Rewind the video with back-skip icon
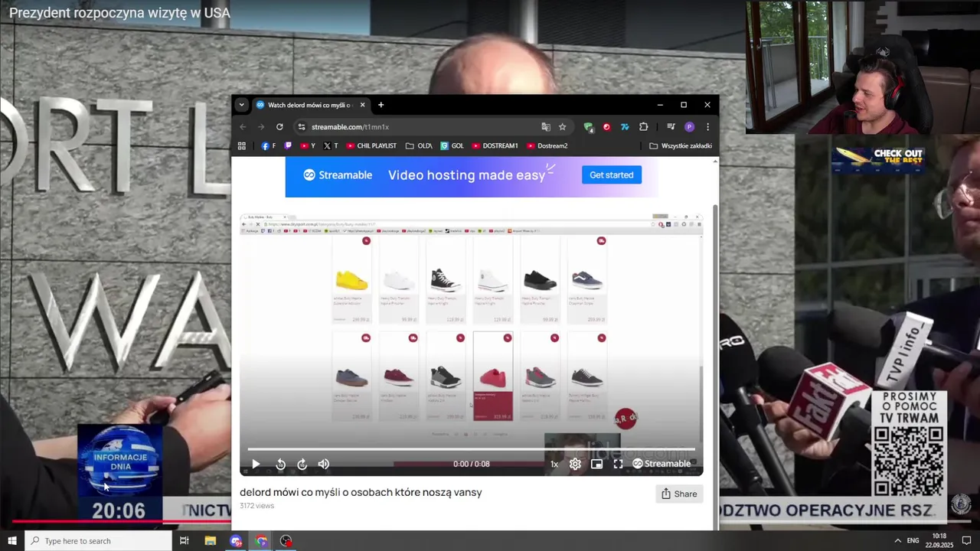This screenshot has width=980, height=551. tap(281, 464)
